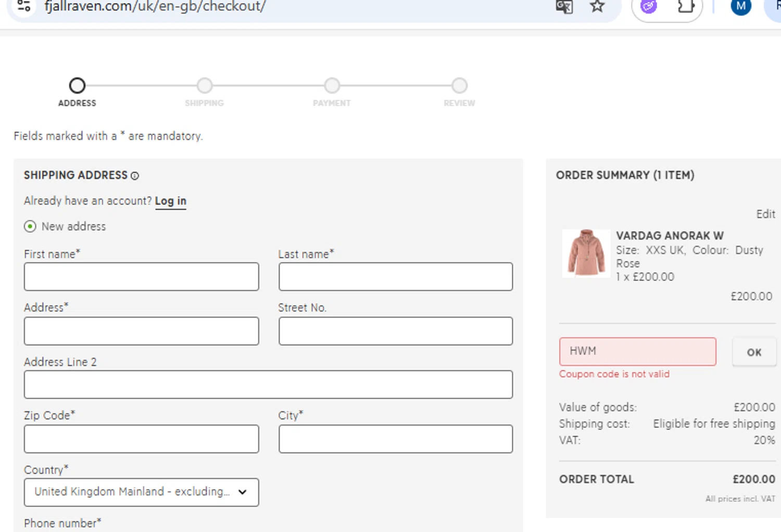
Task: Go to the Payment checkout step
Action: click(x=332, y=85)
